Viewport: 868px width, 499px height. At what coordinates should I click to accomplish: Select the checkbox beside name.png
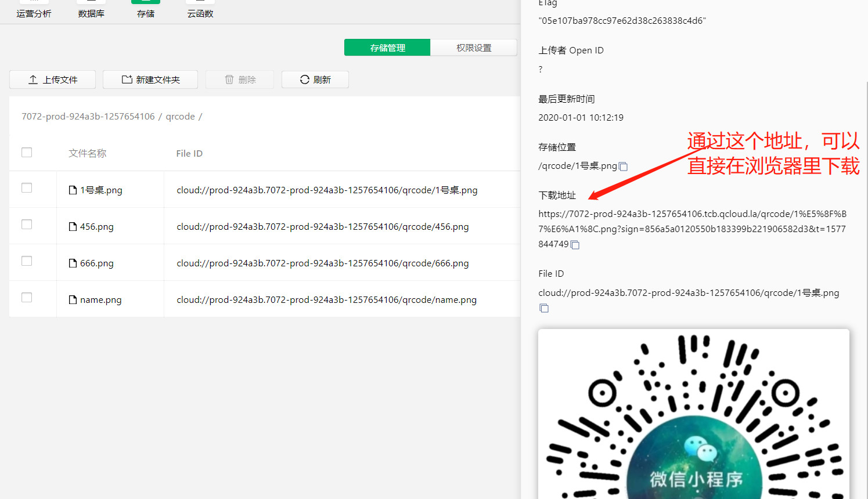[26, 297]
